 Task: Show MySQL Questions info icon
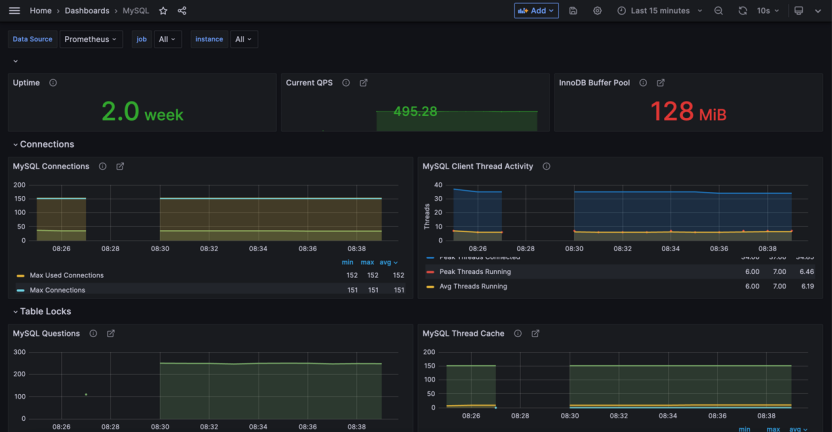point(93,333)
